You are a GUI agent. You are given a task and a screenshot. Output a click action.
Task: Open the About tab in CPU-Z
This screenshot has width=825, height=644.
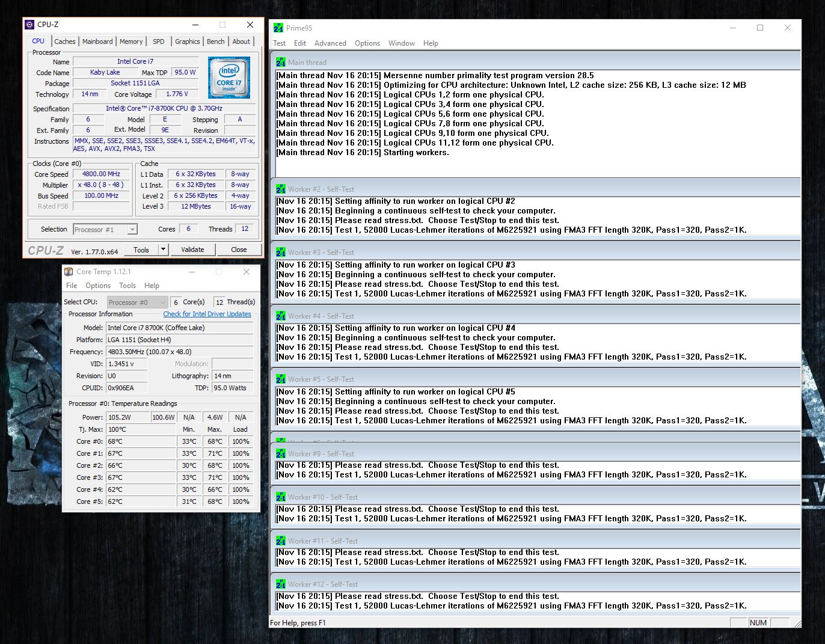[x=241, y=41]
